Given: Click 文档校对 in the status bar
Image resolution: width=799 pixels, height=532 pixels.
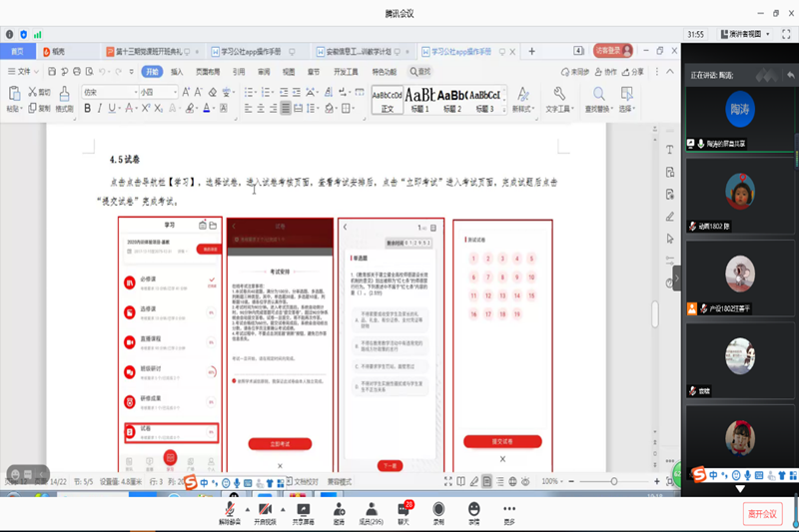Looking at the screenshot, I should [x=303, y=482].
